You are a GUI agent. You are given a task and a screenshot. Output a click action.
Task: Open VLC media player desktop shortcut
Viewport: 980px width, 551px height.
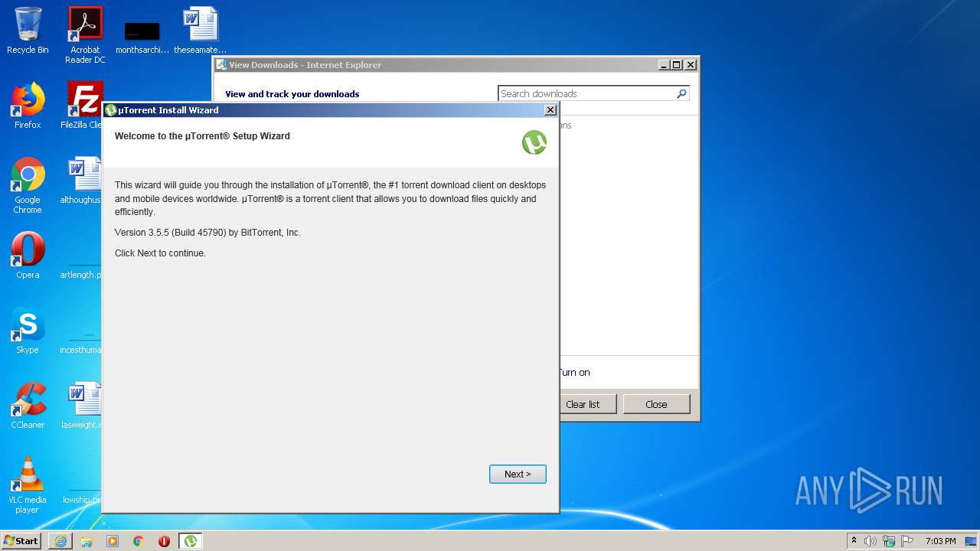coord(28,485)
